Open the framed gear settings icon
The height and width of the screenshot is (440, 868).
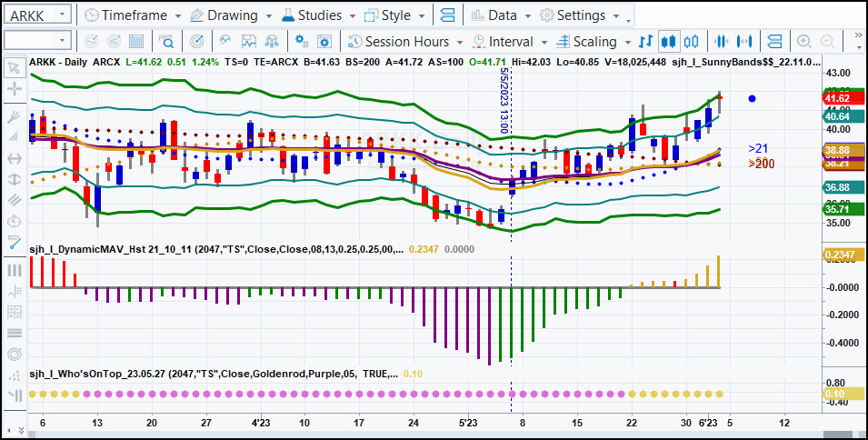(x=324, y=42)
